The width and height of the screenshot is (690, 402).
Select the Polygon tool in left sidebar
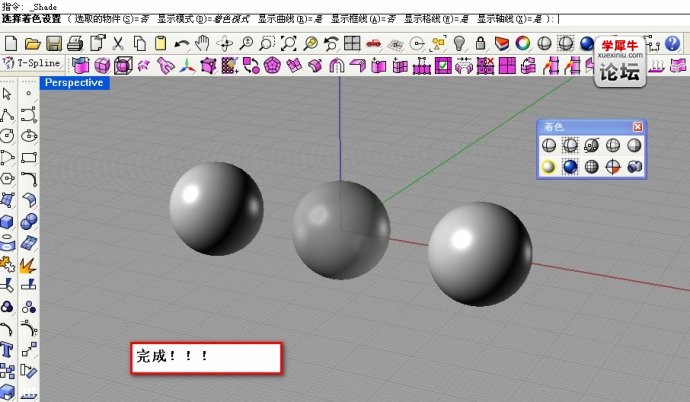7,179
